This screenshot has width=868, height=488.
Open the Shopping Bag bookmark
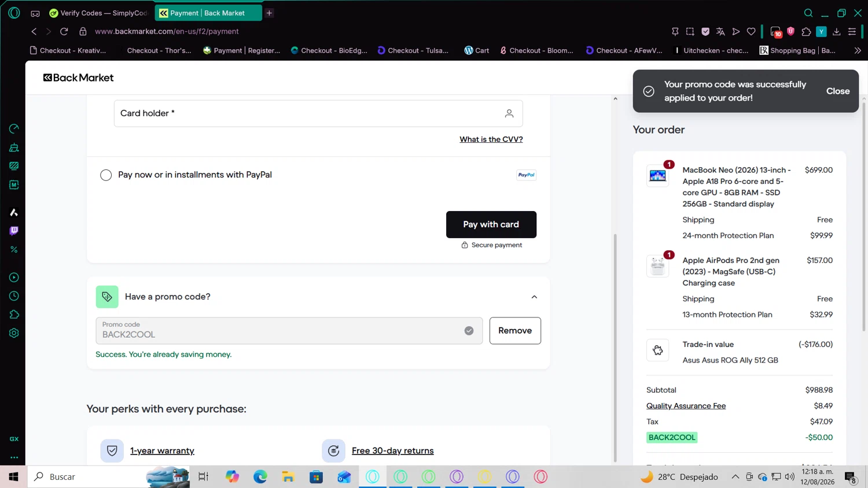tap(797, 50)
